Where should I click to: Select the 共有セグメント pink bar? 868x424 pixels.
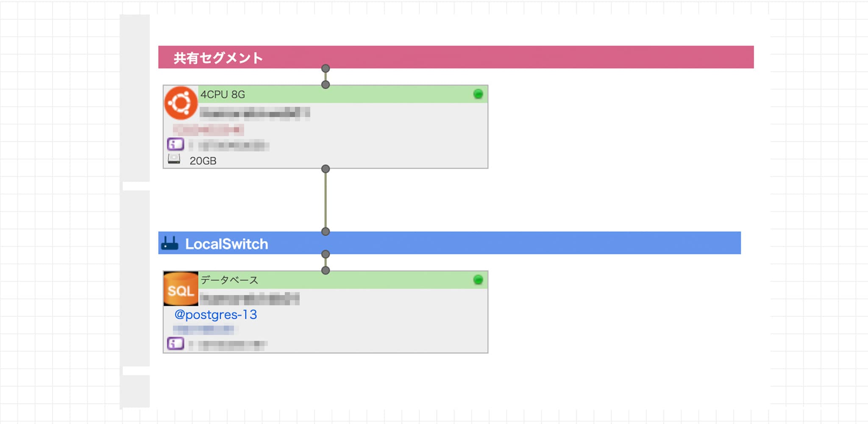456,57
